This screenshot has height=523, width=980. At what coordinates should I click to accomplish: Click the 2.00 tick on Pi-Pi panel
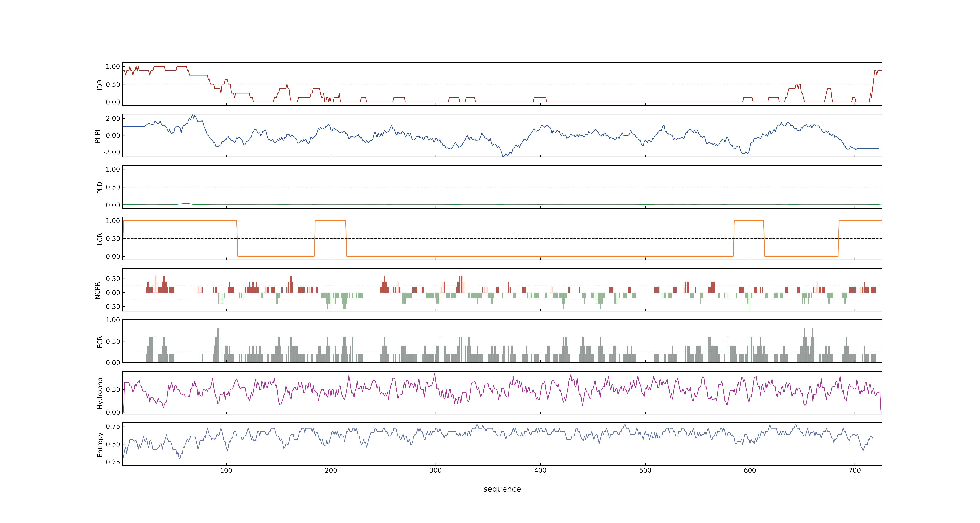click(113, 118)
